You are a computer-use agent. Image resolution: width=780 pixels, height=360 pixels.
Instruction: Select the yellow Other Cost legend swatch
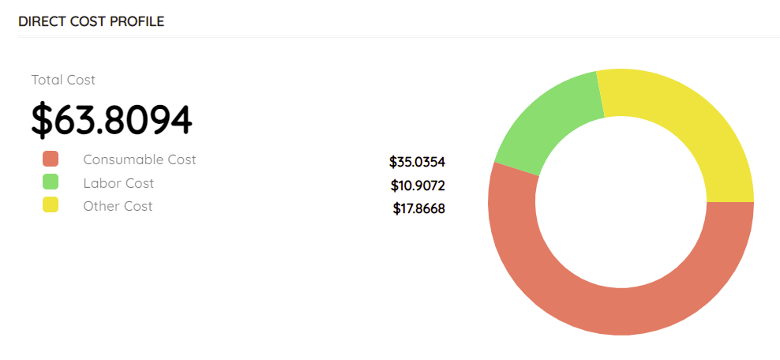click(51, 205)
